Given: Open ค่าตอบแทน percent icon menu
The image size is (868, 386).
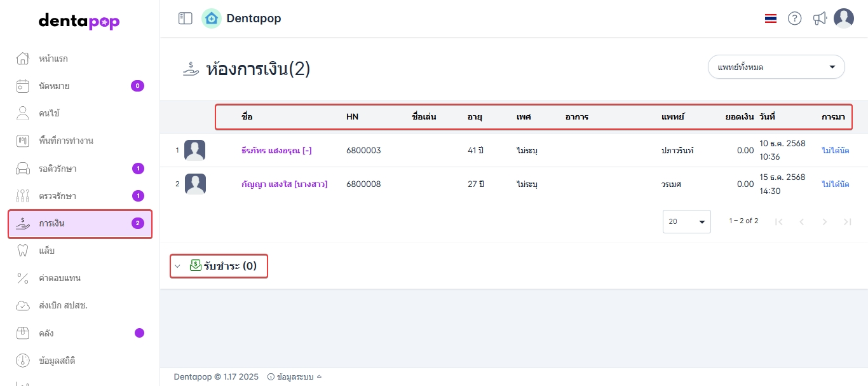Looking at the screenshot, I should coord(59,278).
